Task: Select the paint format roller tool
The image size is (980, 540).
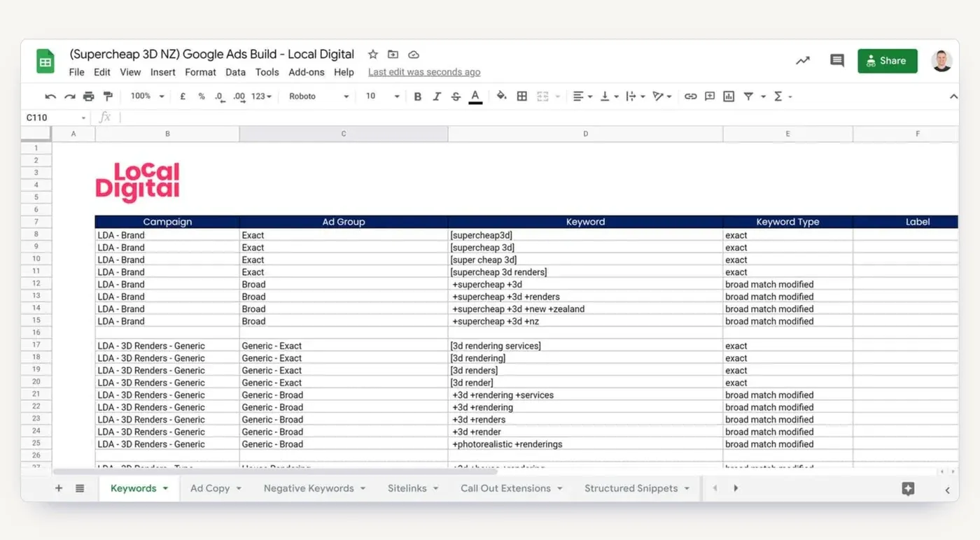Action: pyautogui.click(x=108, y=97)
